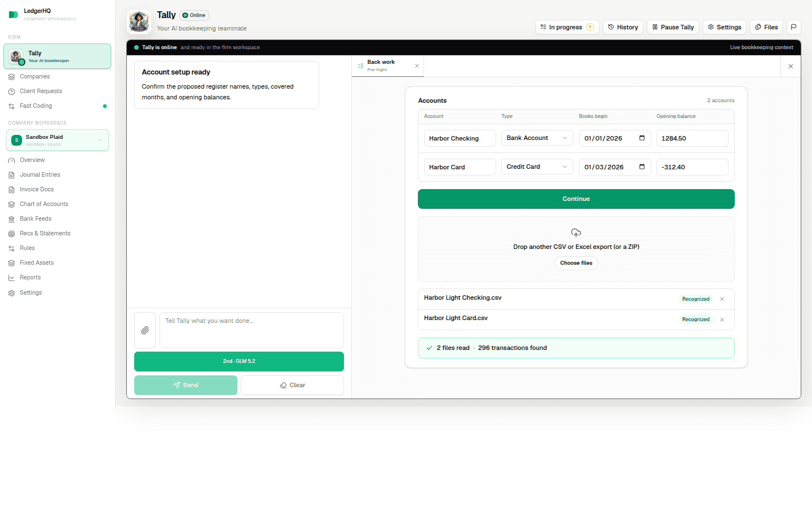The height and width of the screenshot is (508, 812).
Task: Click the Clear button
Action: click(292, 385)
